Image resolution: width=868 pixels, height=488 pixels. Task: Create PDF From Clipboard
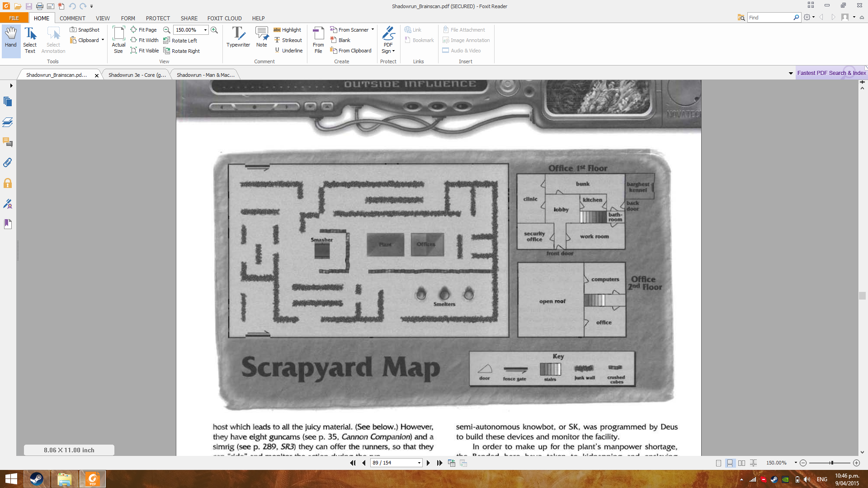pos(351,51)
